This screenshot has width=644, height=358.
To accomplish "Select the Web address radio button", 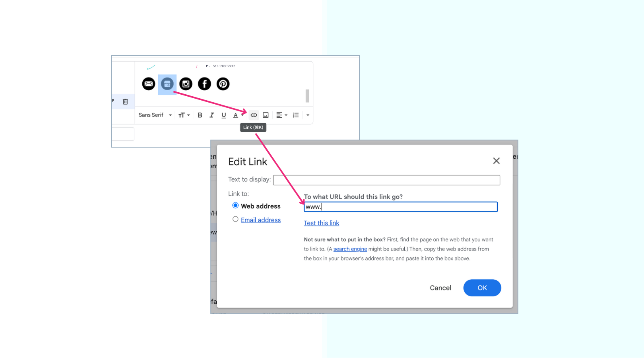I will [235, 205].
